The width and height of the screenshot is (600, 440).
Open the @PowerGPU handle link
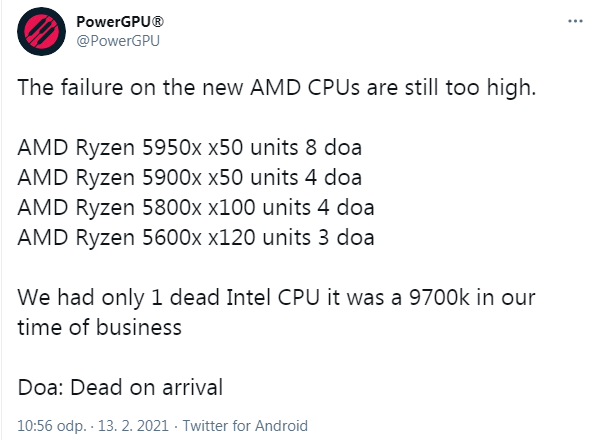[x=118, y=41]
